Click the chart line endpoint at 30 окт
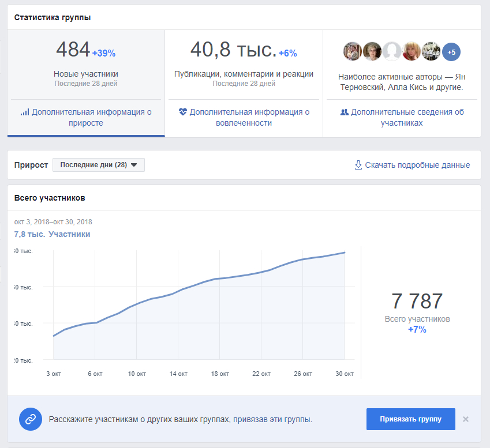The height and width of the screenshot is (448, 490). point(345,253)
